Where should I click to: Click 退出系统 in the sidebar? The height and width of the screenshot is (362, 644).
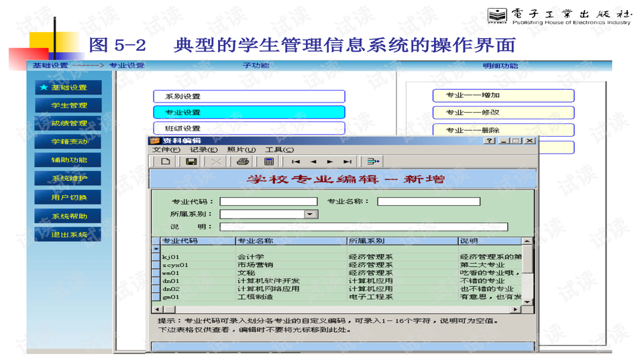click(x=68, y=235)
